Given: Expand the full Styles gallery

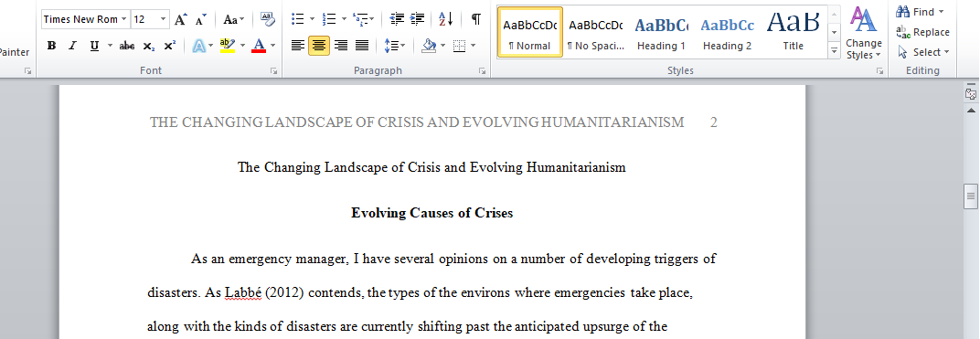Looking at the screenshot, I should tap(834, 50).
